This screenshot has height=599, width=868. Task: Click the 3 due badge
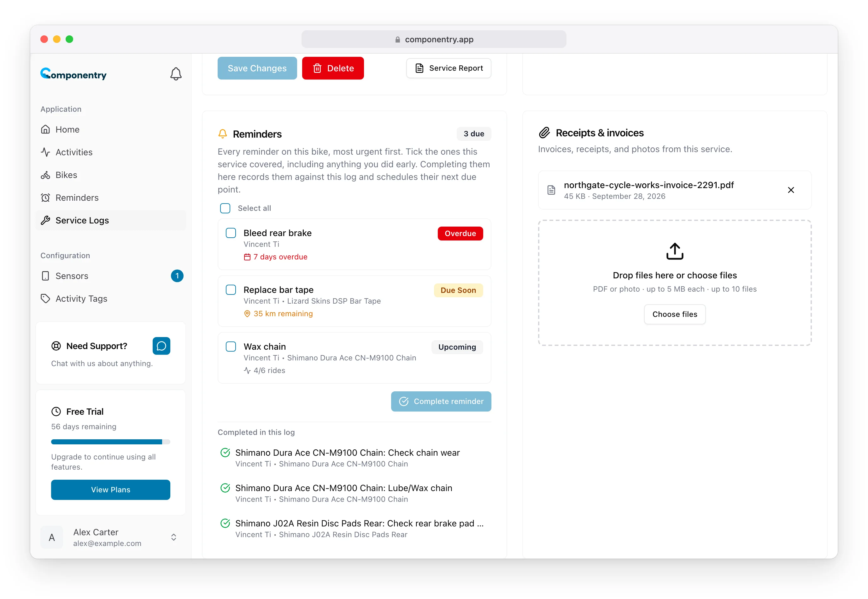pos(474,133)
